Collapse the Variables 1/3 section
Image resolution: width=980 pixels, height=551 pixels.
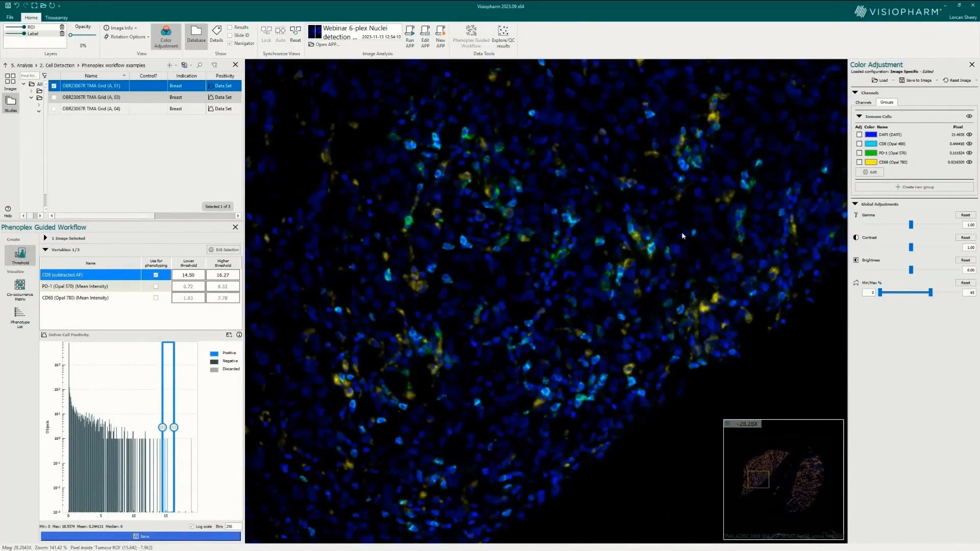coord(45,249)
